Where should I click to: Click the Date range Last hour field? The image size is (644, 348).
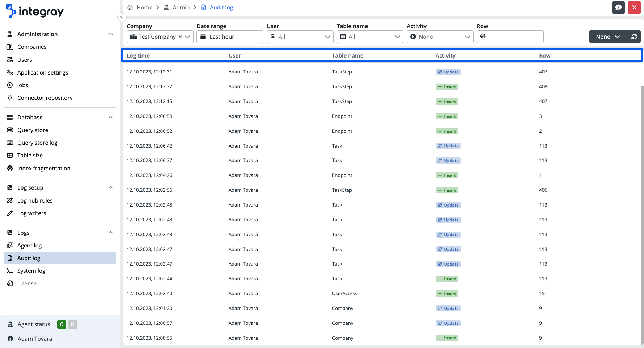point(230,37)
